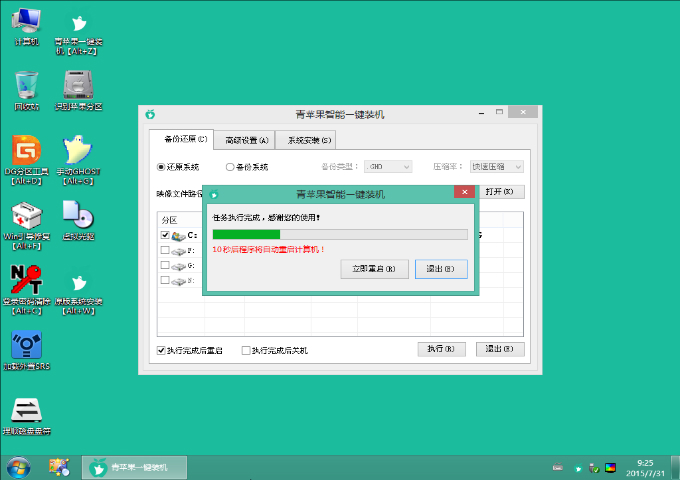
Task: Click the 青苹果一键装机 taskbar button
Action: coord(134,467)
